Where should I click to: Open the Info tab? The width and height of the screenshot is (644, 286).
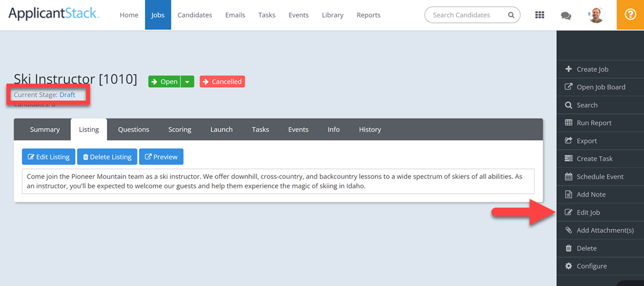(333, 129)
